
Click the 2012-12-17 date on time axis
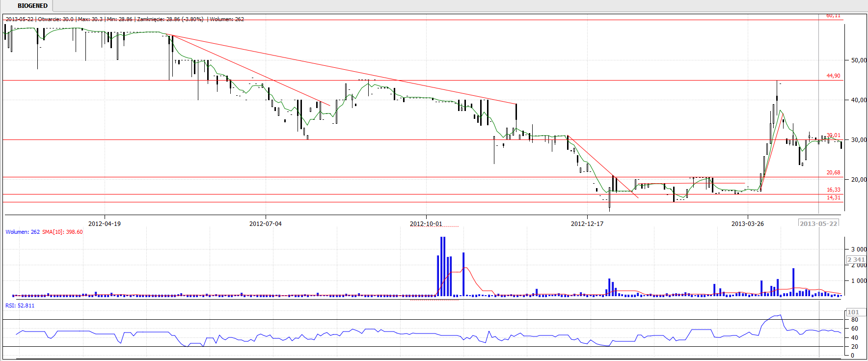click(587, 223)
